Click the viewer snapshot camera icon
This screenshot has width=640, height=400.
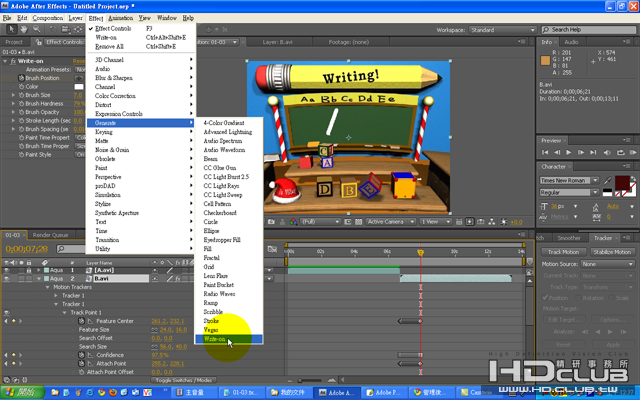point(271,222)
